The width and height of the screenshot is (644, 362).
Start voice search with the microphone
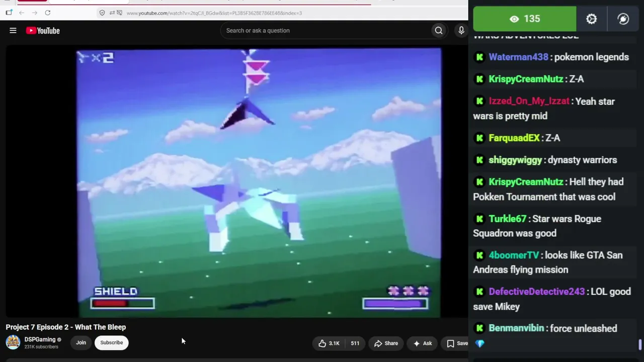pyautogui.click(x=461, y=31)
